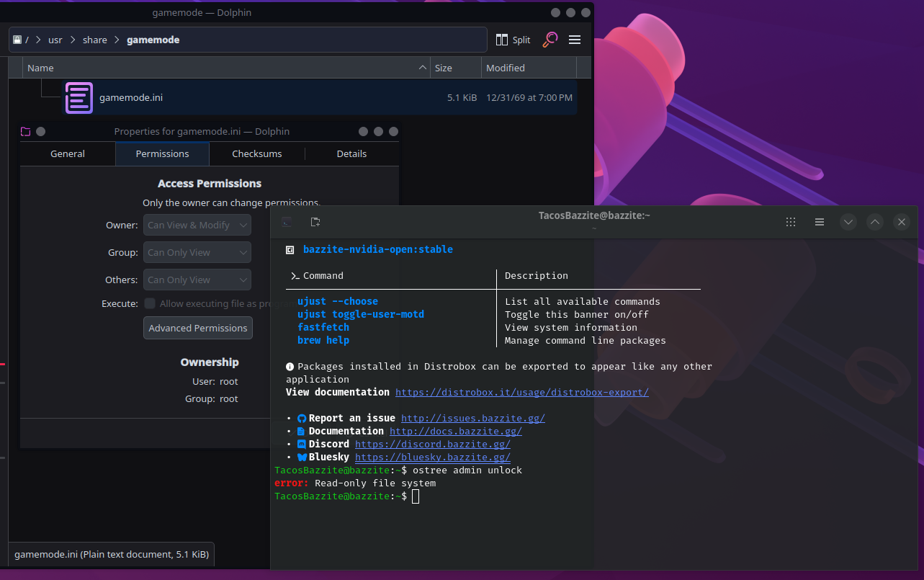924x580 pixels.
Task: Open the docs.bazzite.gg documentation link
Action: click(x=455, y=431)
